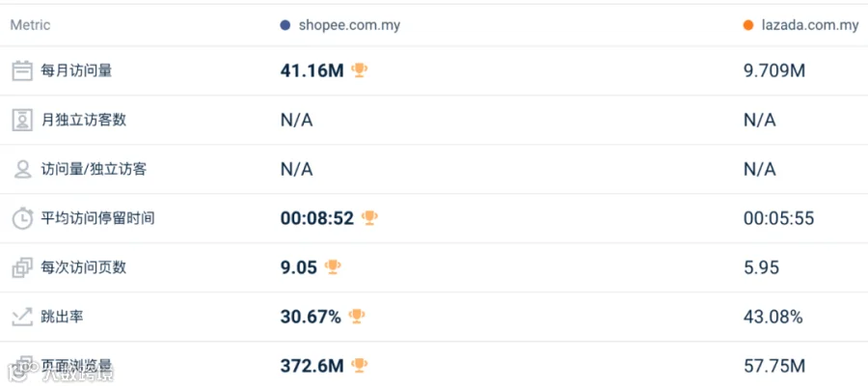Click the visitor portrait icon beside 月独立访客数
Screen dimensions: 868x389
tap(22, 121)
